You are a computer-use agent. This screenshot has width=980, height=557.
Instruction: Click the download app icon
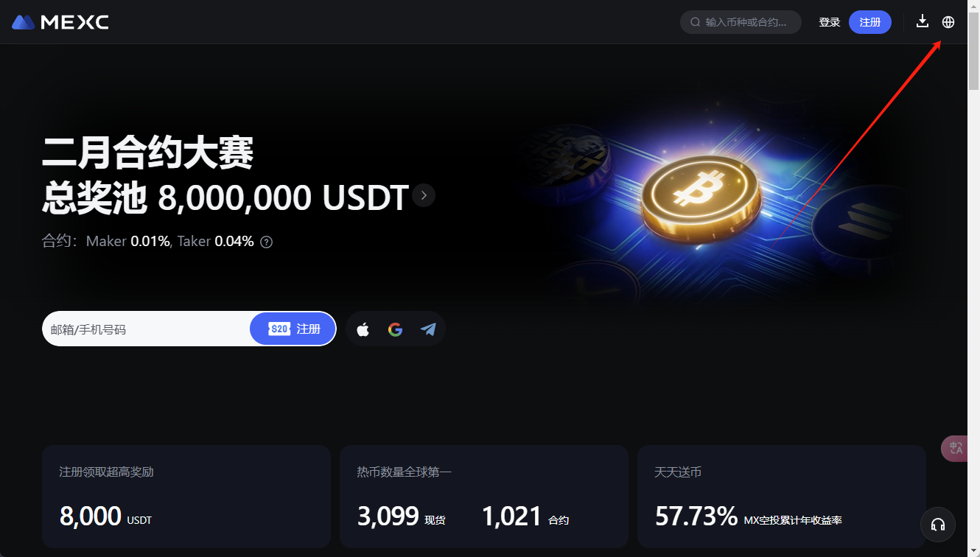pos(922,21)
